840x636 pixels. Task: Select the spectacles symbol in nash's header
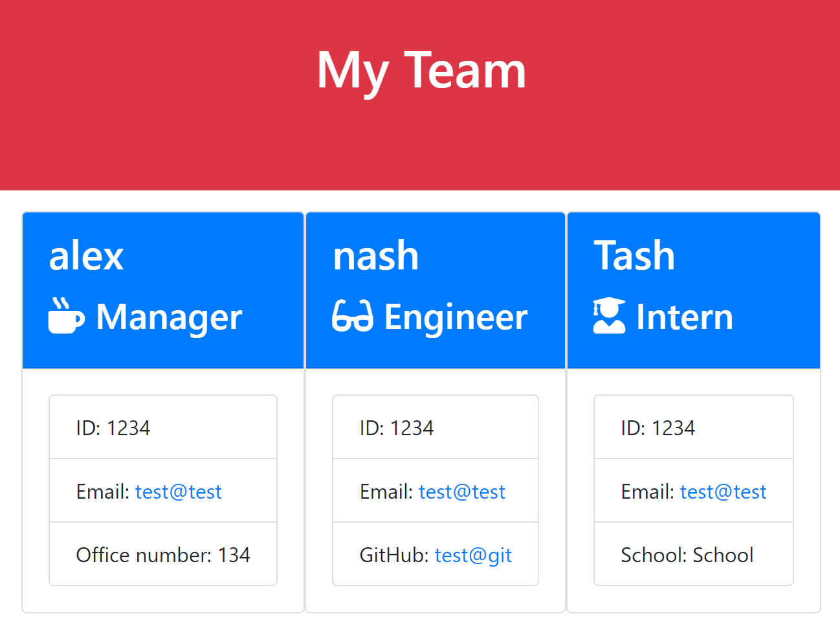[353, 317]
